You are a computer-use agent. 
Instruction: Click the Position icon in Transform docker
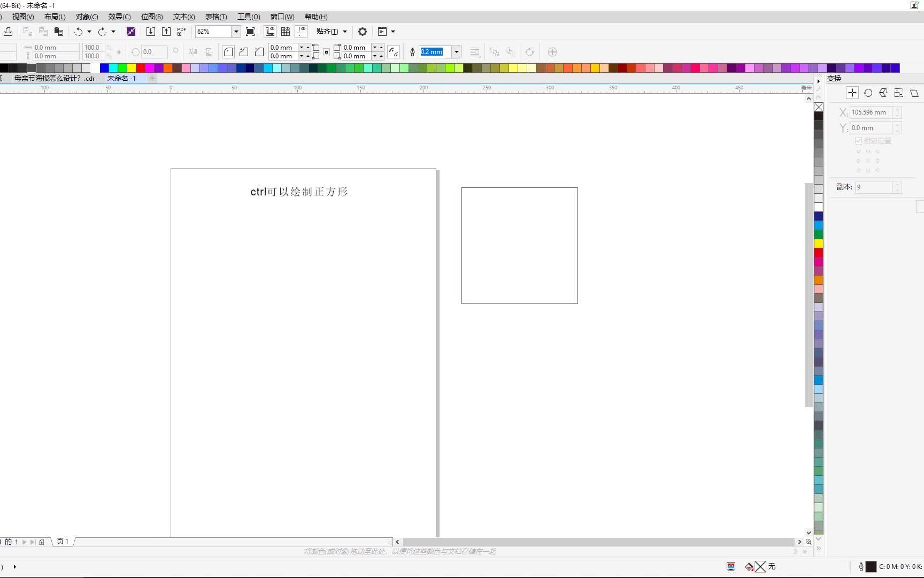(852, 93)
